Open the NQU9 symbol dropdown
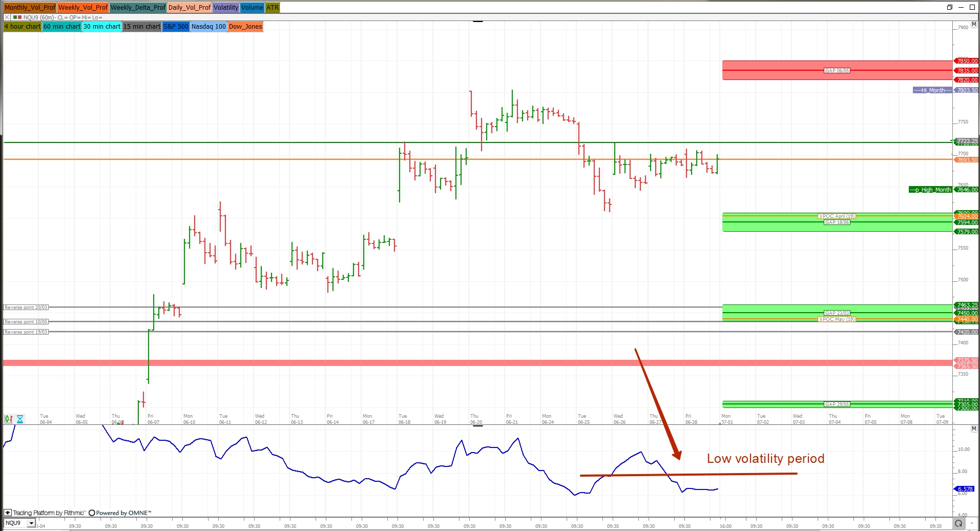Image resolution: width=980 pixels, height=531 pixels. pyautogui.click(x=31, y=523)
